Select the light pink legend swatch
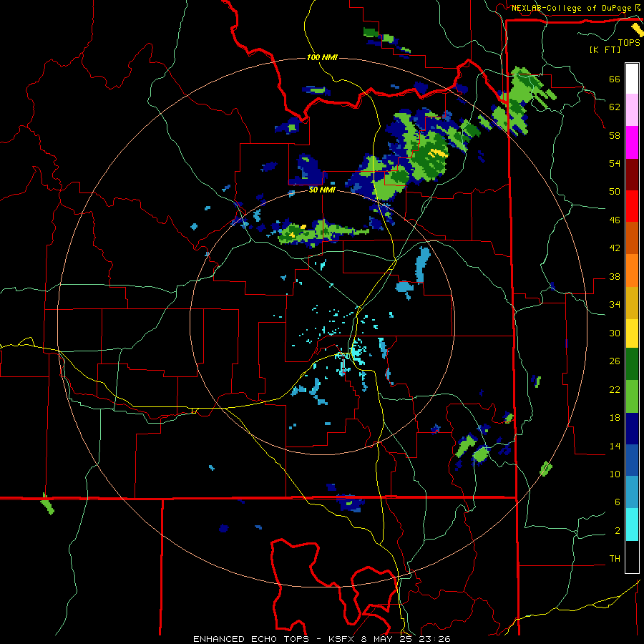Screen dimensions: 644x644 point(632,110)
